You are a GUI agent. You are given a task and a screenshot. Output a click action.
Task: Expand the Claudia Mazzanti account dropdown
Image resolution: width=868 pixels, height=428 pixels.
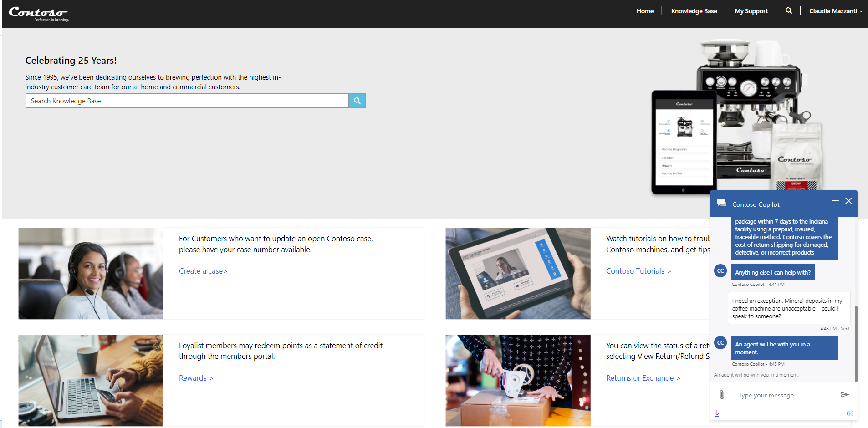coord(835,10)
